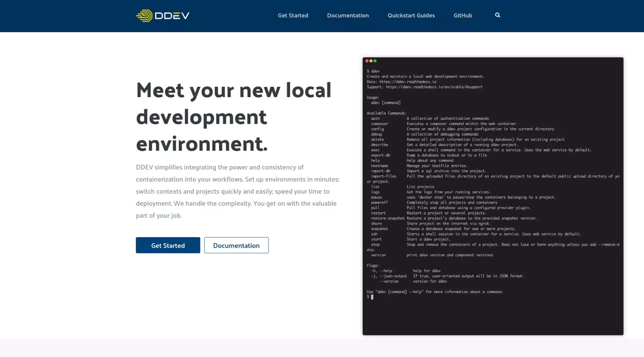Click the "--json-output" flag line
644x357 pixels.
pyautogui.click(x=448, y=276)
